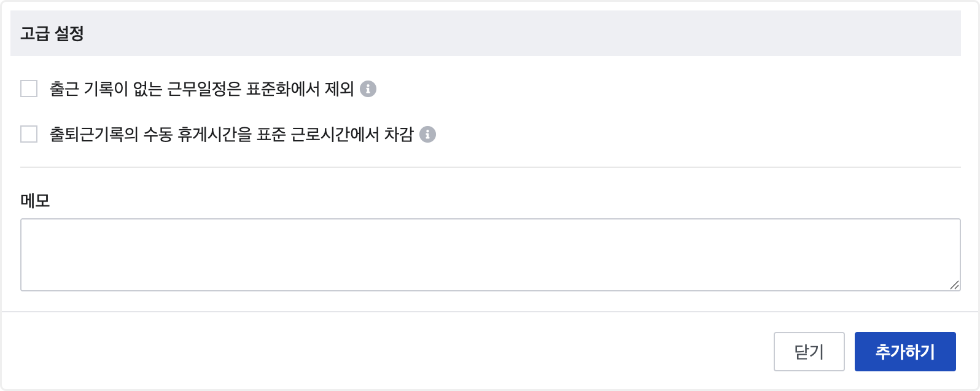The image size is (980, 391).
Task: Click the 메모 field label
Action: 35,200
